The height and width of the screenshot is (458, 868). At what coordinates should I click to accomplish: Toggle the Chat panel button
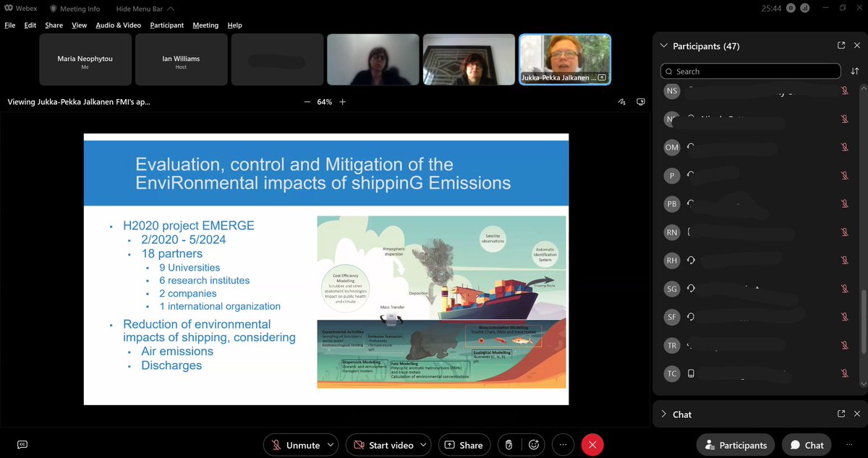click(x=807, y=445)
